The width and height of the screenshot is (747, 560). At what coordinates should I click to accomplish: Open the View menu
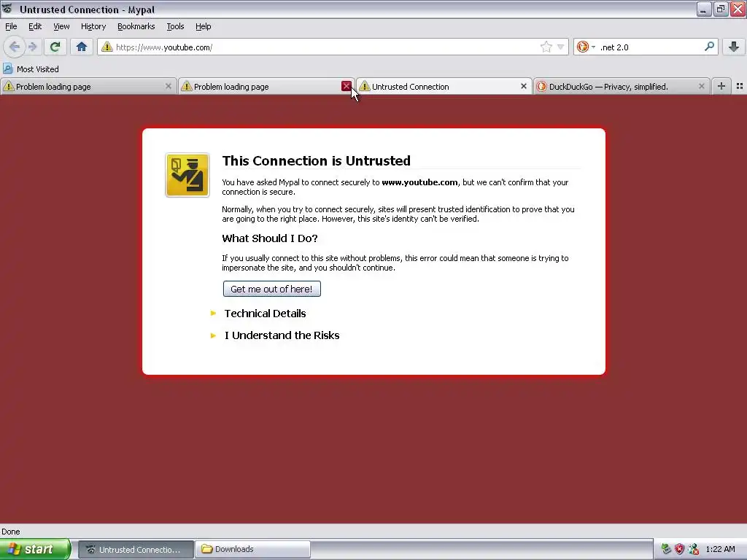click(x=61, y=26)
